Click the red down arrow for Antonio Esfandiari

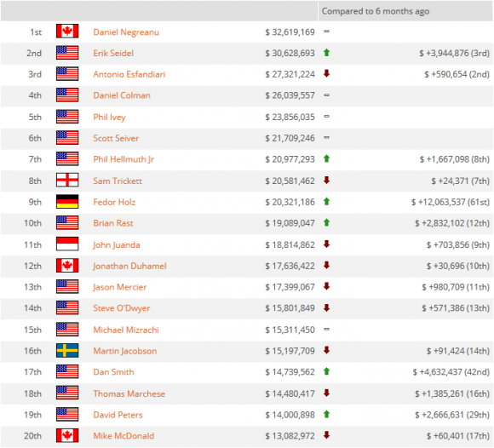(x=326, y=74)
